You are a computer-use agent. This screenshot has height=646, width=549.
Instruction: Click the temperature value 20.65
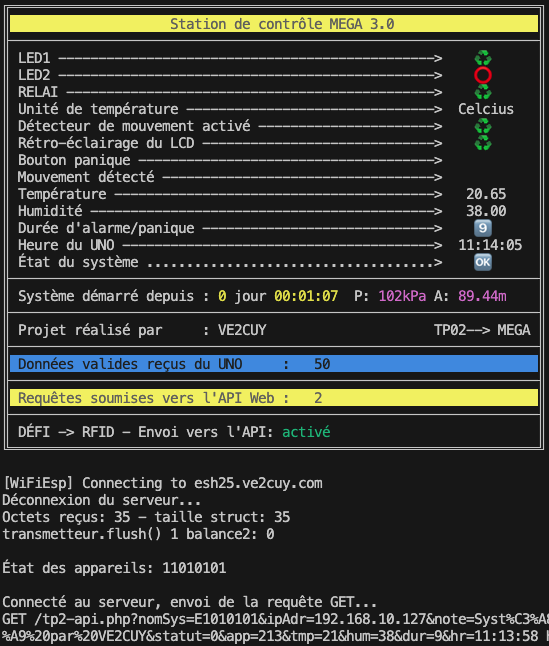tap(486, 194)
